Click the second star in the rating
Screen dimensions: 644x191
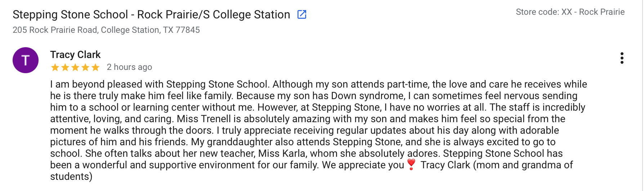pos(65,67)
